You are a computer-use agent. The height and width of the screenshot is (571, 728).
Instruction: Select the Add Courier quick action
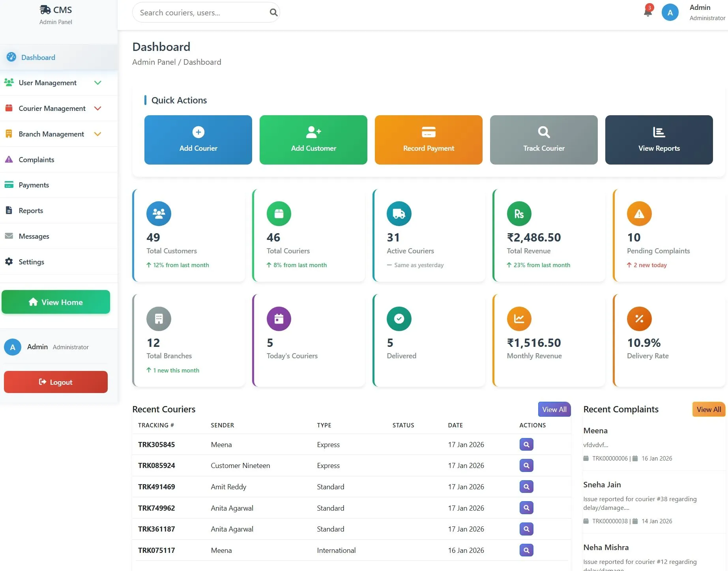point(198,140)
